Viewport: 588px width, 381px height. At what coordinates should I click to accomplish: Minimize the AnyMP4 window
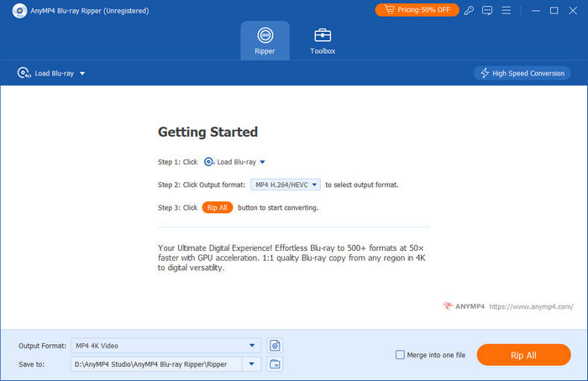coord(536,10)
